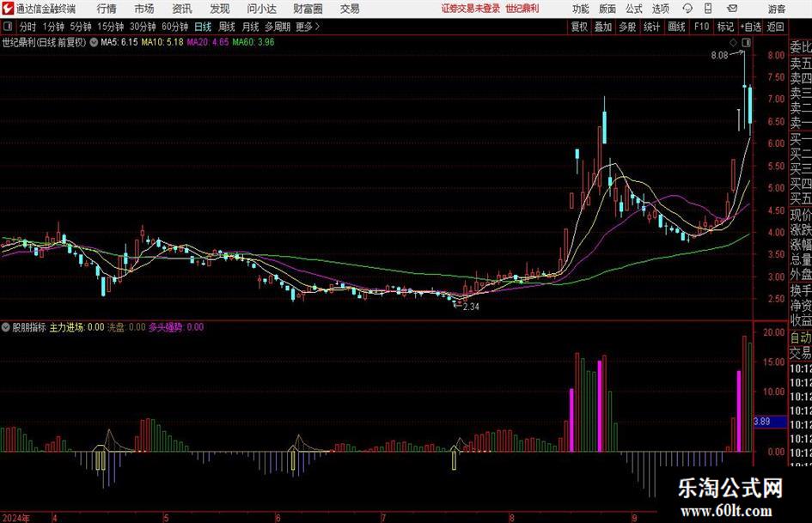Click the diamond icon above the chart

point(733,42)
